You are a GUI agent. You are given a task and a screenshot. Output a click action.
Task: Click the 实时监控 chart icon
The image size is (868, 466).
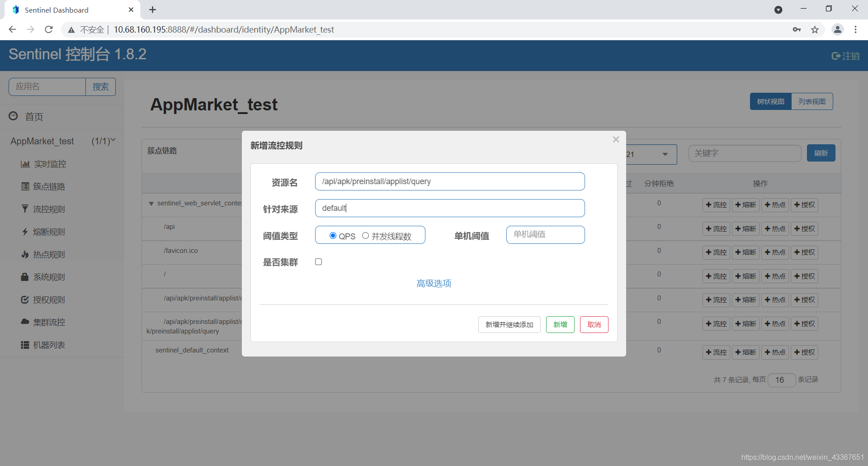(25, 164)
